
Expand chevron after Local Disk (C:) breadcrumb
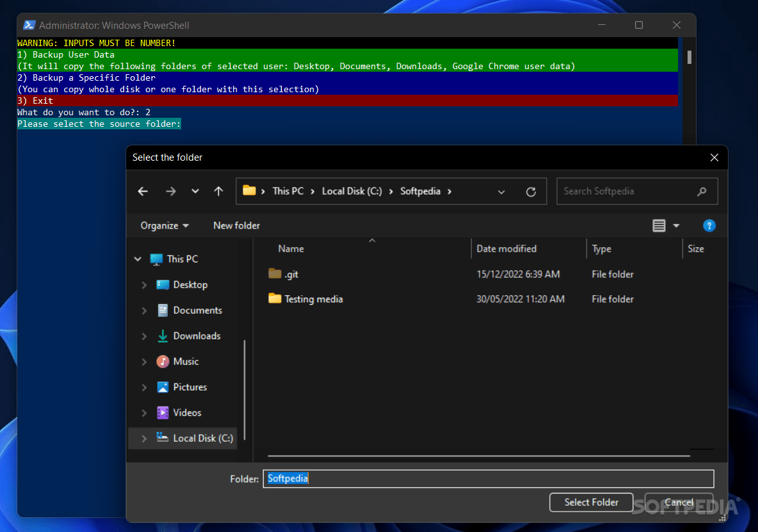coord(391,191)
